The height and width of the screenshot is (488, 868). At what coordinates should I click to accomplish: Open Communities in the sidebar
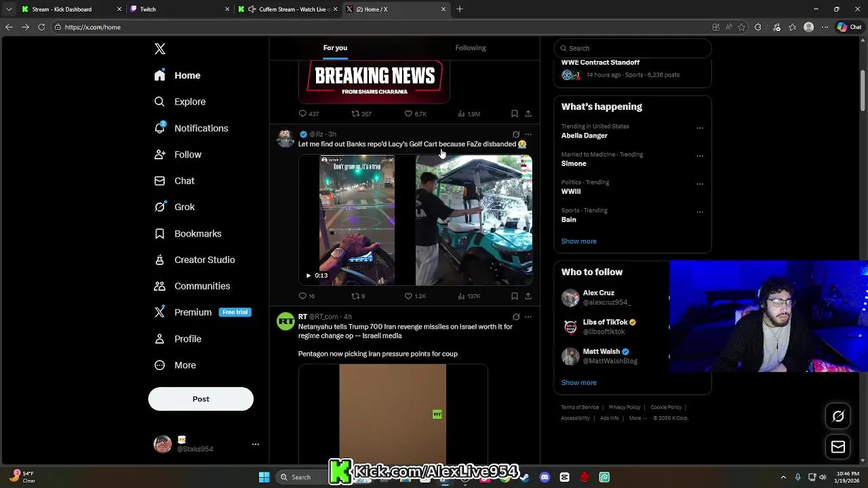192,286
